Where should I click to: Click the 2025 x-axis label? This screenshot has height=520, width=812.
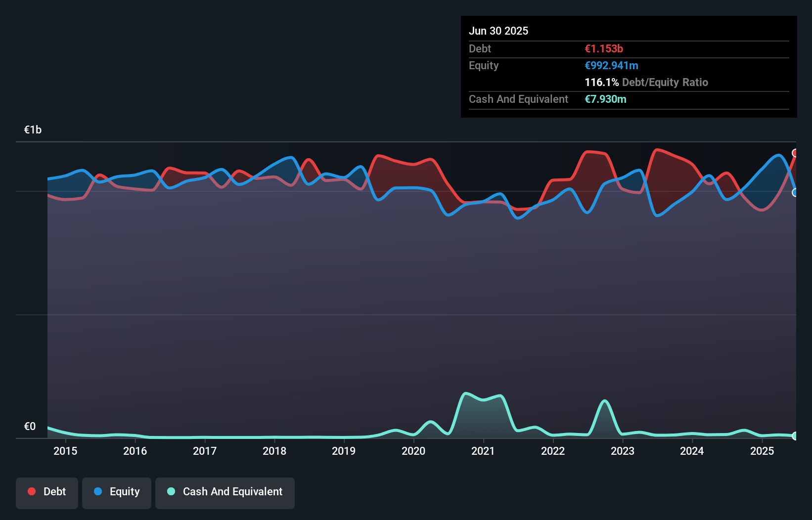[x=762, y=451]
